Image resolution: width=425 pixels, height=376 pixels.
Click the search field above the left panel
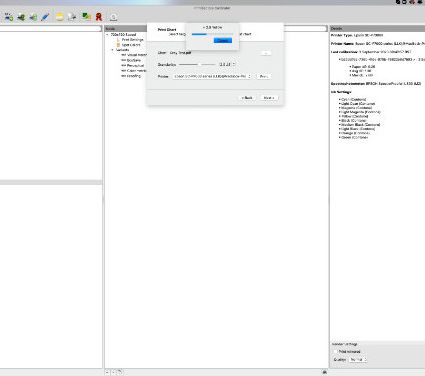(51, 29)
